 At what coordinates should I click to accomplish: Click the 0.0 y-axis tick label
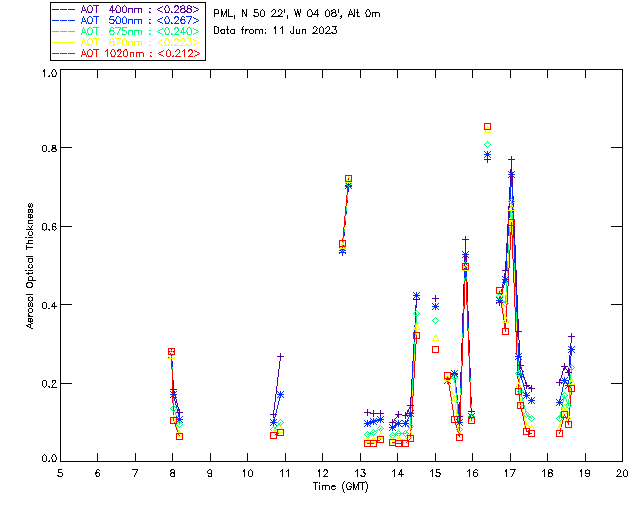pos(49,458)
